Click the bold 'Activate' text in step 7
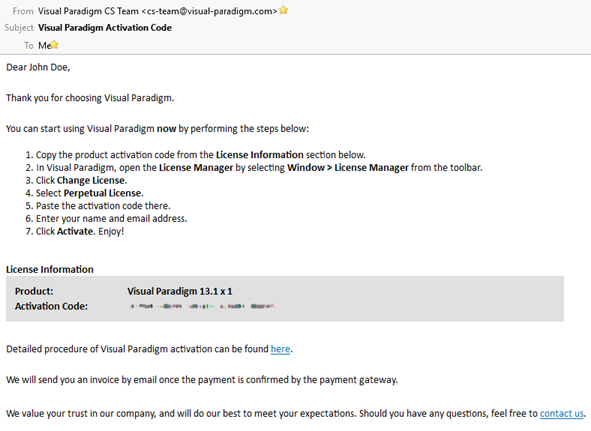Image resolution: width=591 pixels, height=431 pixels. point(75,232)
